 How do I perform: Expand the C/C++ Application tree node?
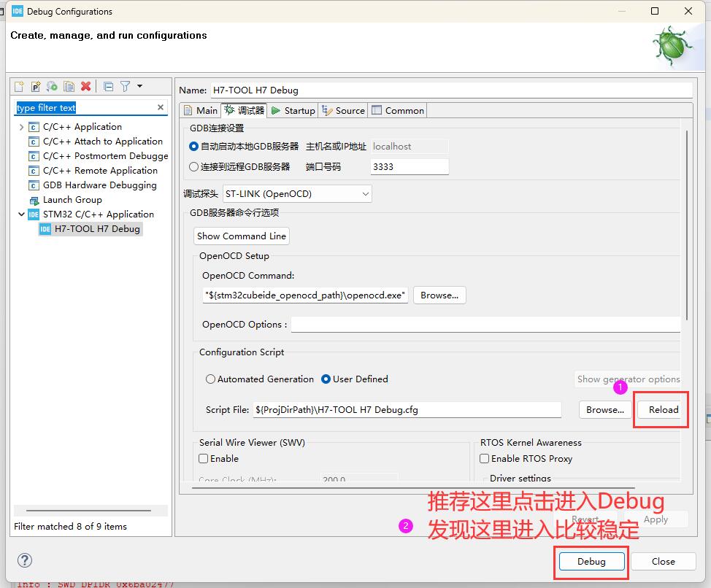point(21,127)
